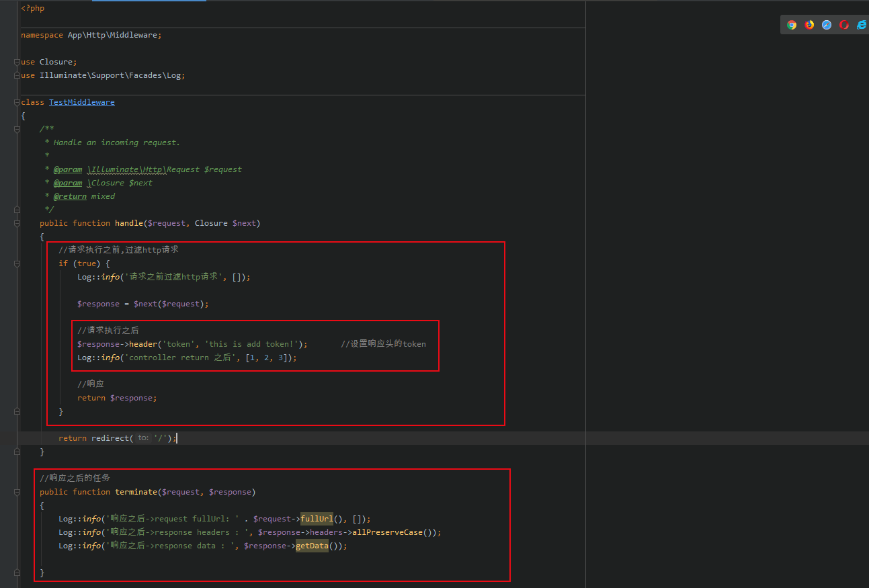The image size is (869, 588).
Task: Click fold end marker at the if block's closing brace
Action: 17,411
